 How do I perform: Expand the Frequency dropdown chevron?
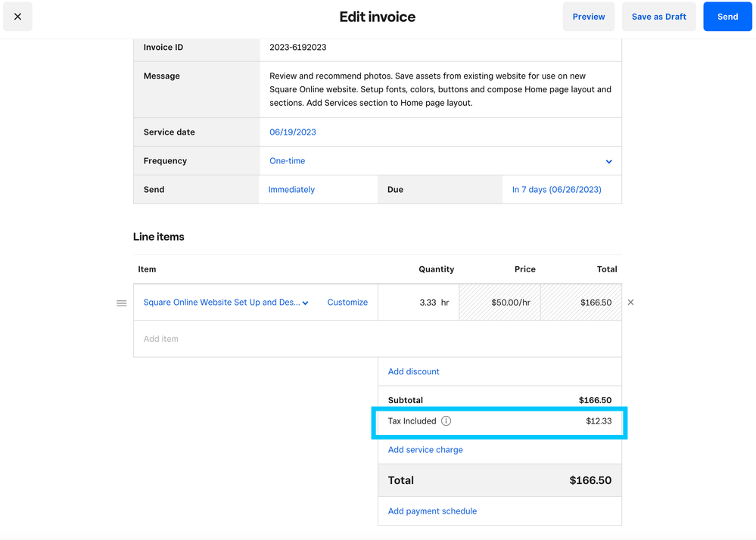pos(608,161)
